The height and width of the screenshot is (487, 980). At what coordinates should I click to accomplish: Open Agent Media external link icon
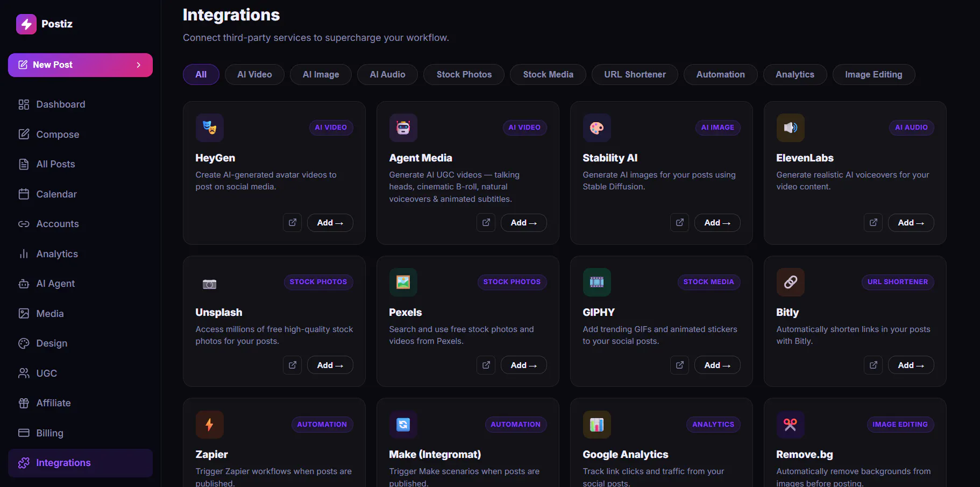pyautogui.click(x=486, y=223)
